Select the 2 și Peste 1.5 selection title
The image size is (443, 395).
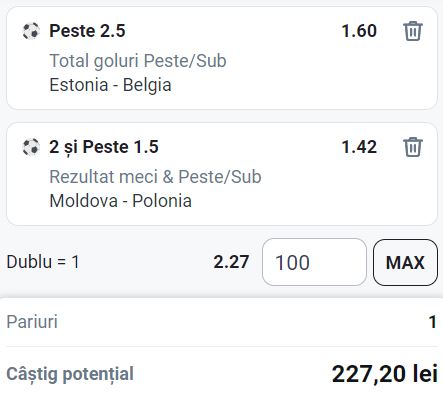tap(104, 147)
